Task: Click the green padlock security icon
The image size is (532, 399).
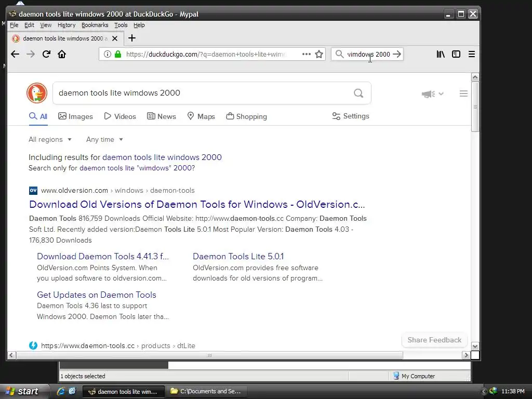Action: point(118,54)
